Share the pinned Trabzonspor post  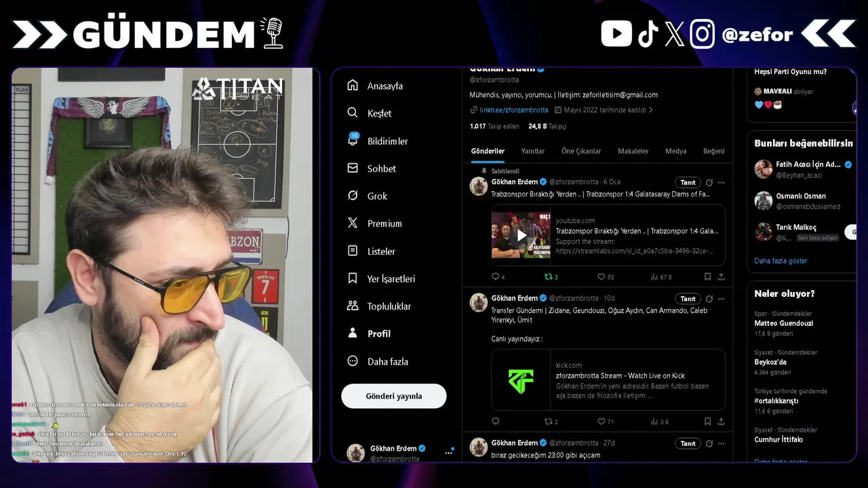click(721, 277)
